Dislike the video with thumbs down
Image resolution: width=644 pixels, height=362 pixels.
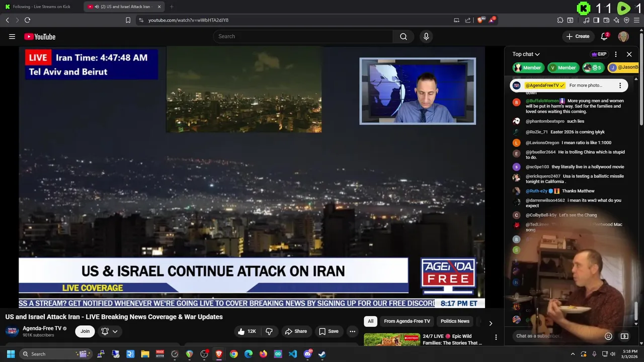[269, 331]
